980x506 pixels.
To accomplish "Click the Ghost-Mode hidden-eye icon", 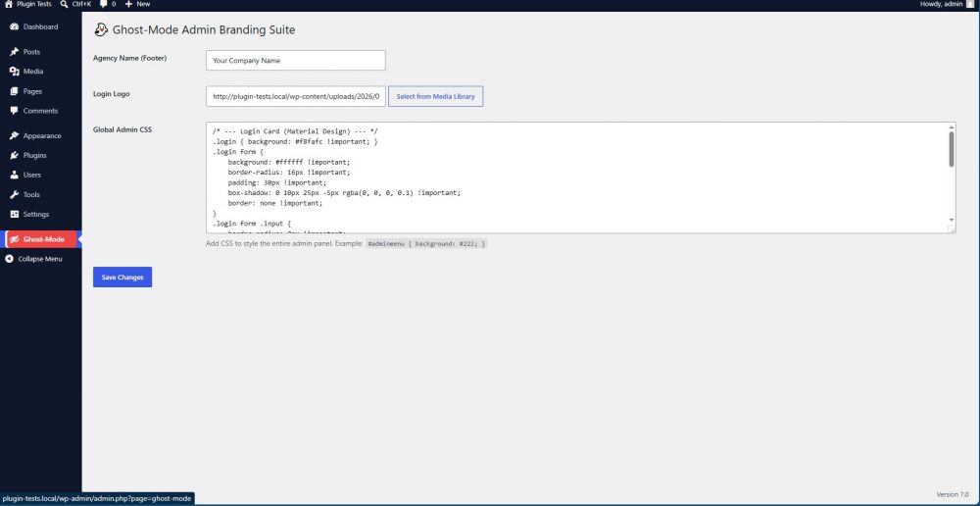I will [15, 239].
